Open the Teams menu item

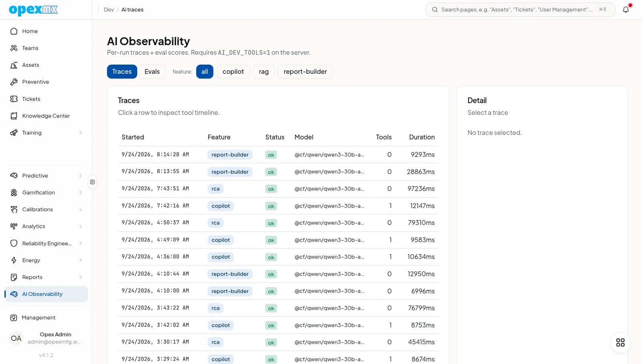46,48
